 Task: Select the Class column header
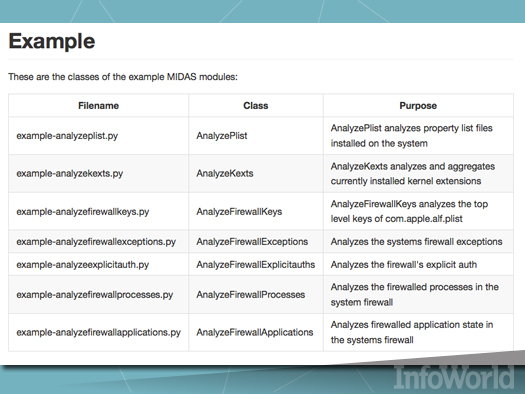256,105
